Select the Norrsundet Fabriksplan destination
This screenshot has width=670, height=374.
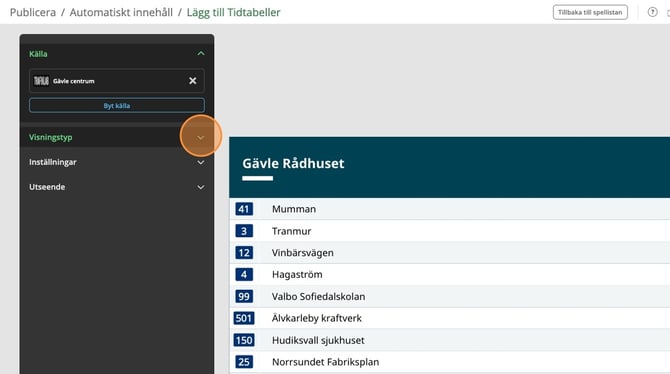326,362
